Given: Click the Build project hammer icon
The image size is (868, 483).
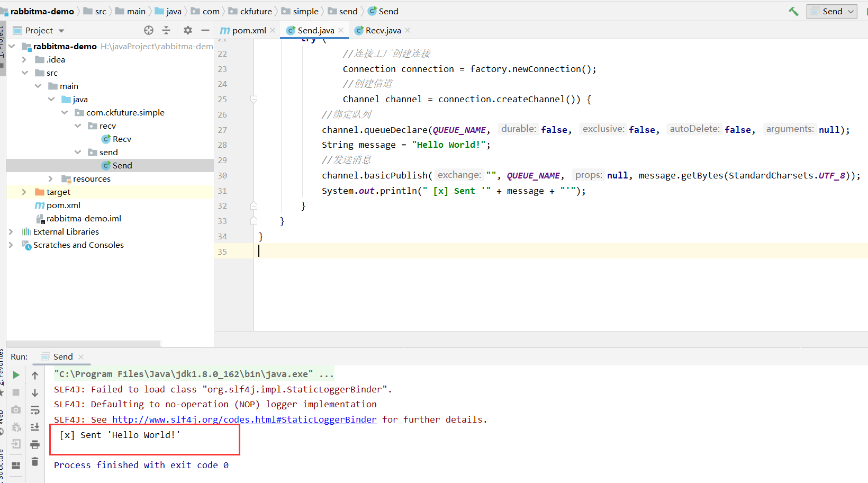Looking at the screenshot, I should point(793,11).
